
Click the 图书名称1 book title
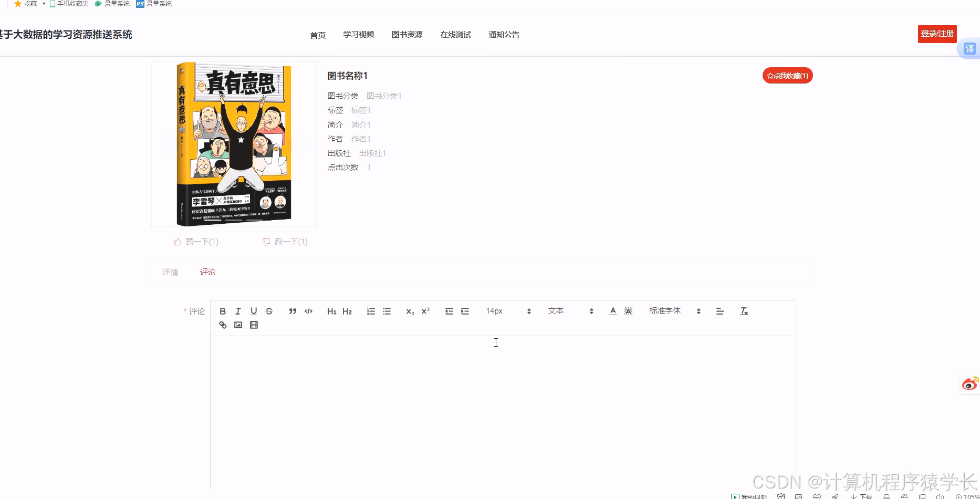pyautogui.click(x=347, y=76)
